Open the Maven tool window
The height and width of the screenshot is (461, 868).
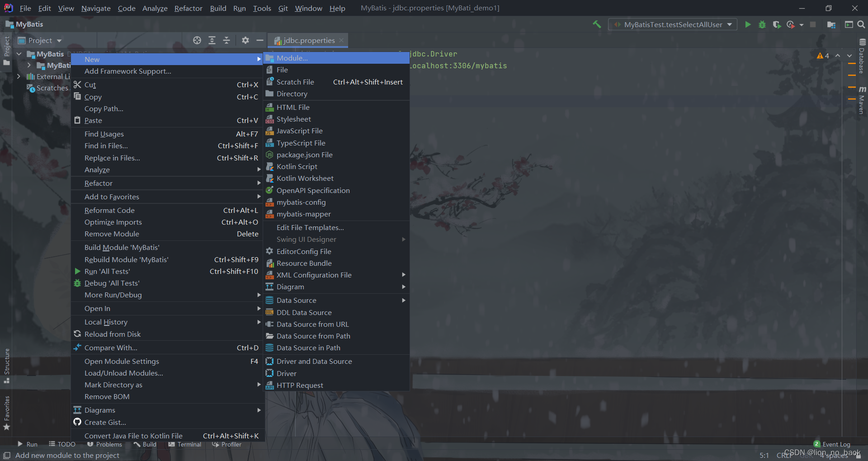tap(862, 100)
